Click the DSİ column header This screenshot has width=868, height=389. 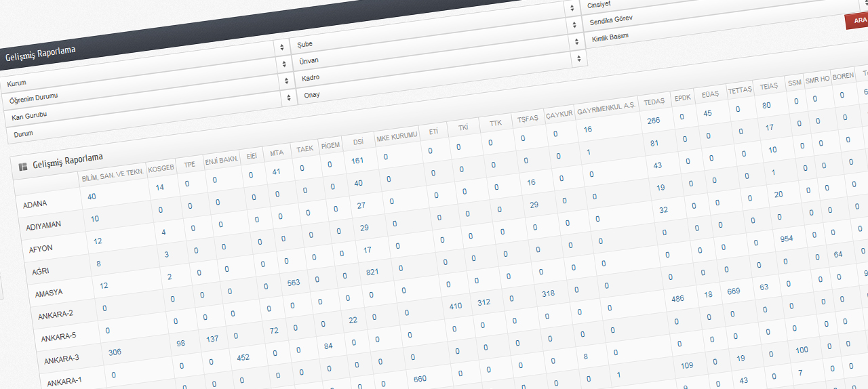(358, 142)
